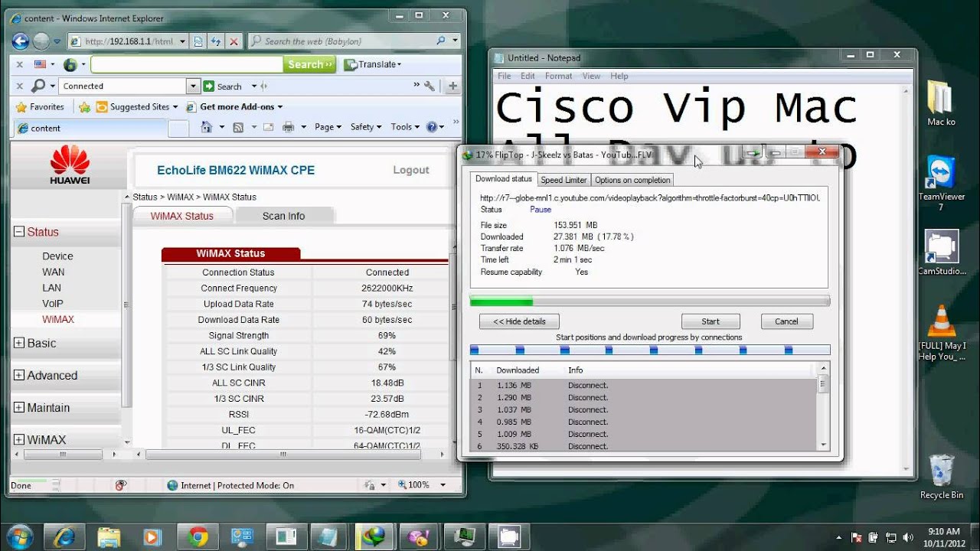Screen dimensions: 980x551
Task: Click the IE Back navigation button
Action: click(x=21, y=41)
